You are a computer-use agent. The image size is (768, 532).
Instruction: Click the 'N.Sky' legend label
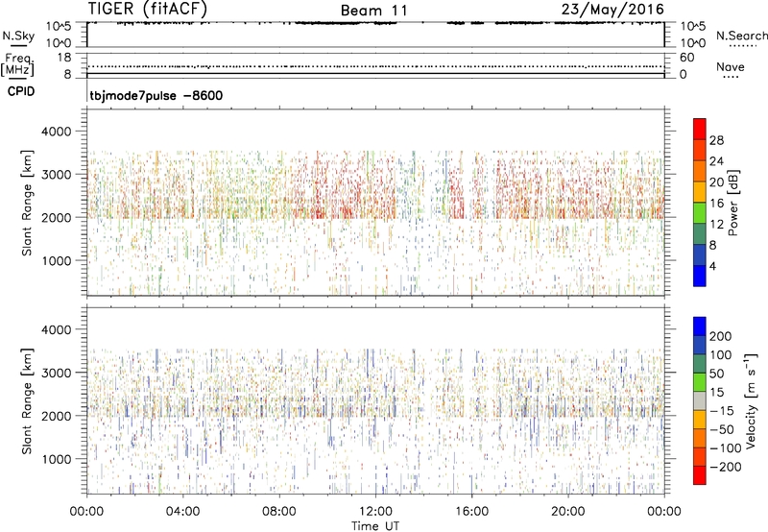[x=18, y=36]
